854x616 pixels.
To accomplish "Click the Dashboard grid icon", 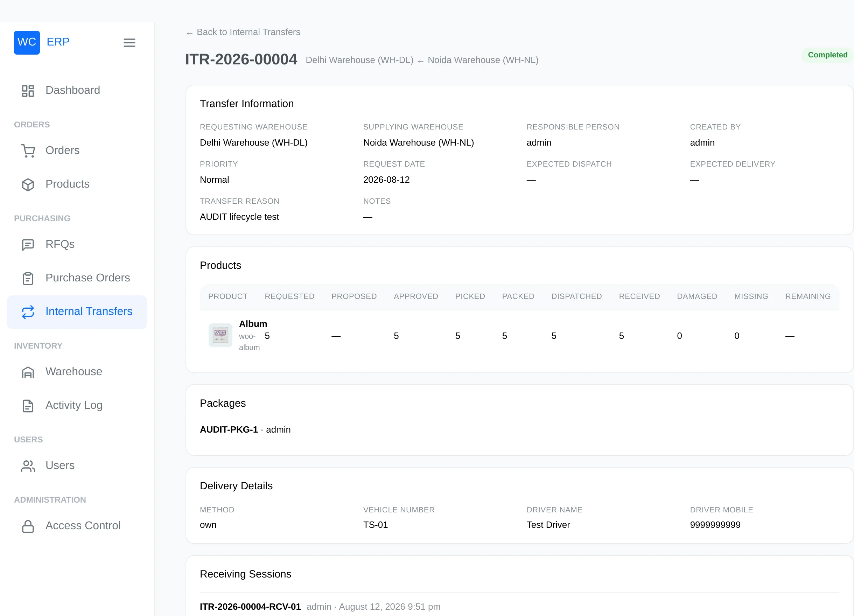I will coord(28,91).
